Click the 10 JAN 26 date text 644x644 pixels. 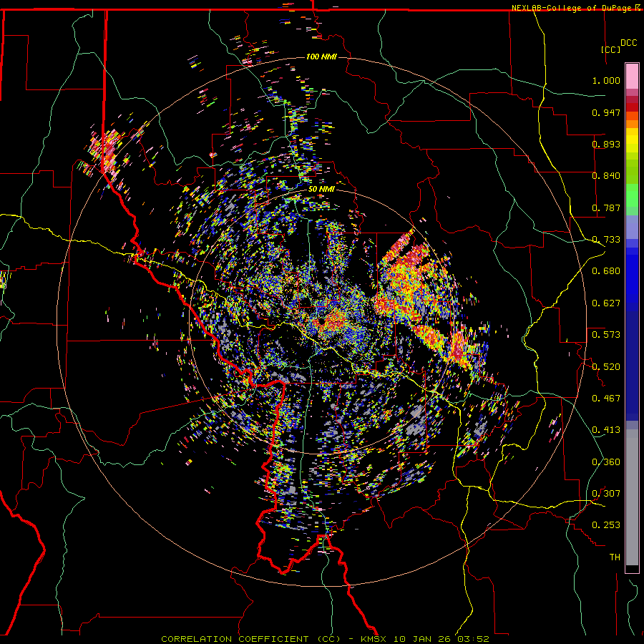point(422,639)
